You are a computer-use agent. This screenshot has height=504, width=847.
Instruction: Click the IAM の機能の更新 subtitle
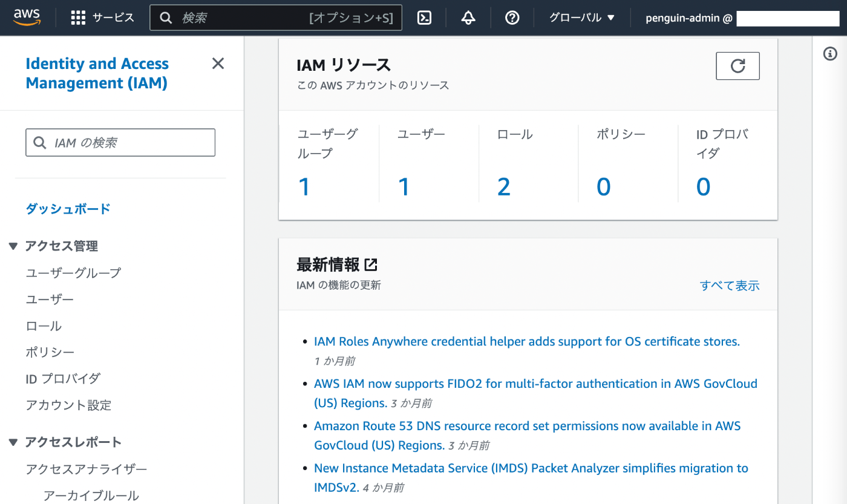[339, 285]
